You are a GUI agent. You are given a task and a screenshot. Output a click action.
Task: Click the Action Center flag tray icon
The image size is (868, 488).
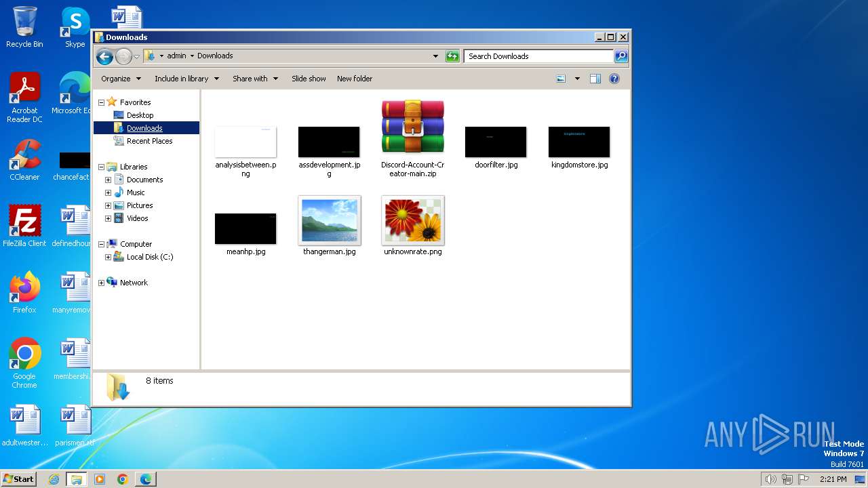[804, 479]
